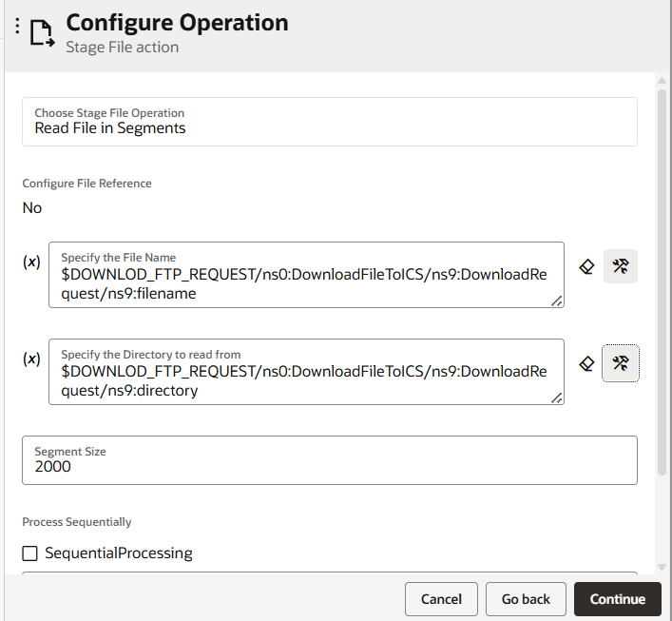Toggle expression mode (x) for Directory field

(x=31, y=359)
